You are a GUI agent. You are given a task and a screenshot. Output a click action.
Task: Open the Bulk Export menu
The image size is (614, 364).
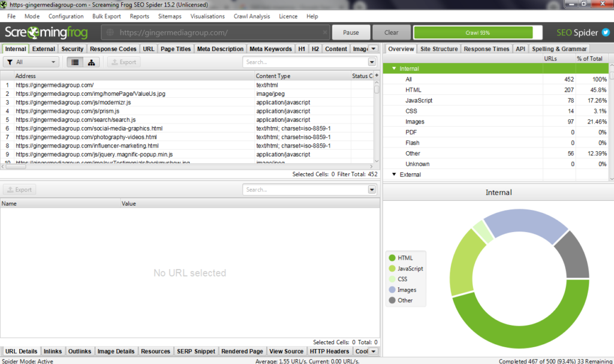tap(107, 16)
